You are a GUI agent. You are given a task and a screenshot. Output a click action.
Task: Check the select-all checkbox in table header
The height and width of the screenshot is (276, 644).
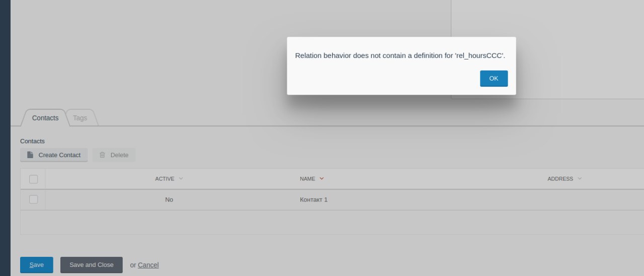coord(34,179)
